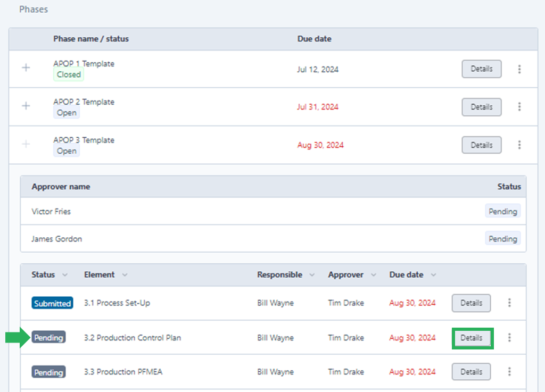Click the Jul 31, 2024 due date
This screenshot has height=392, width=545.
pos(318,107)
